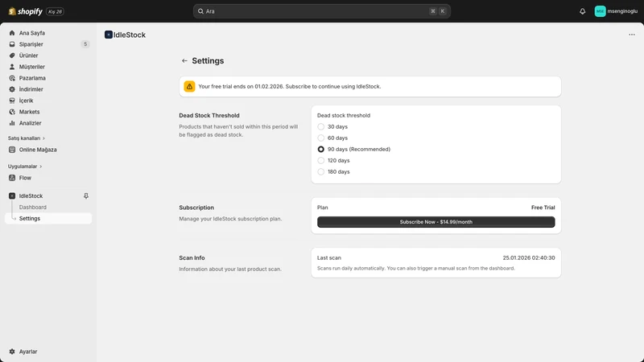
Task: Click the Last scan label
Action: (329, 257)
